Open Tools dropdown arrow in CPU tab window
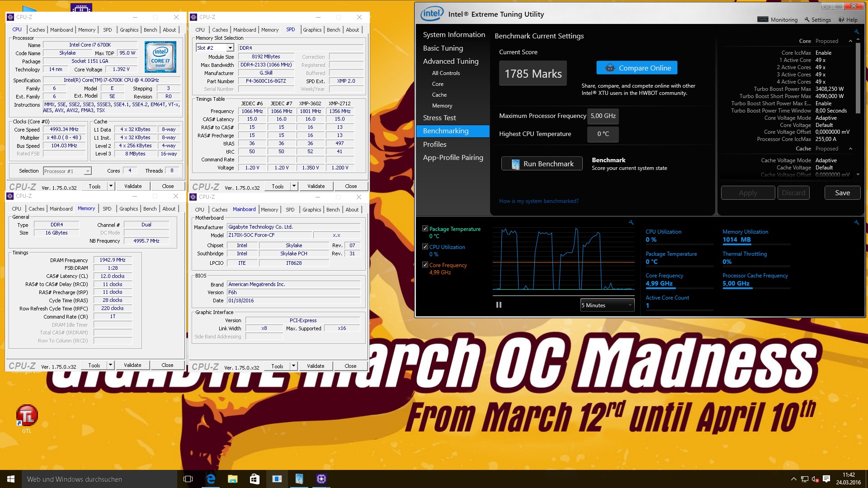 [x=110, y=186]
